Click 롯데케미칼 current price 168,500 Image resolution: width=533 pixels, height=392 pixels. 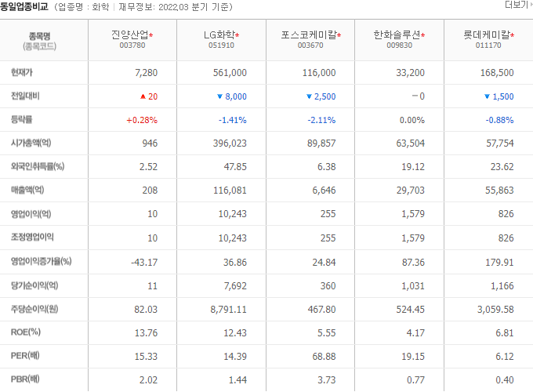497,73
